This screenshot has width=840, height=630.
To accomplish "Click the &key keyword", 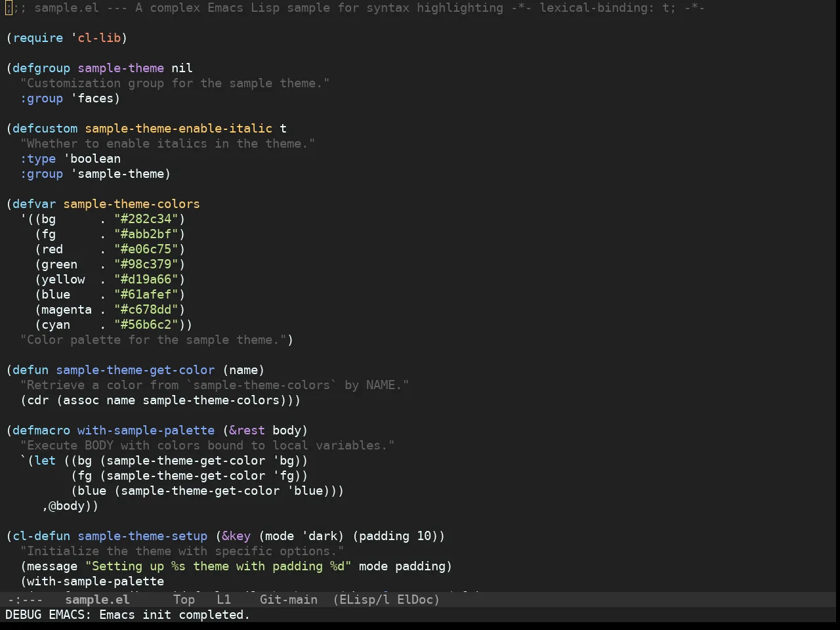I will 236,536.
